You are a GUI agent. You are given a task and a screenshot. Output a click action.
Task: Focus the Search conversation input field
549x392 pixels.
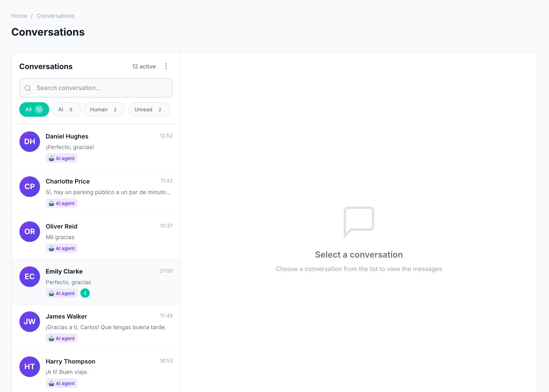click(96, 88)
